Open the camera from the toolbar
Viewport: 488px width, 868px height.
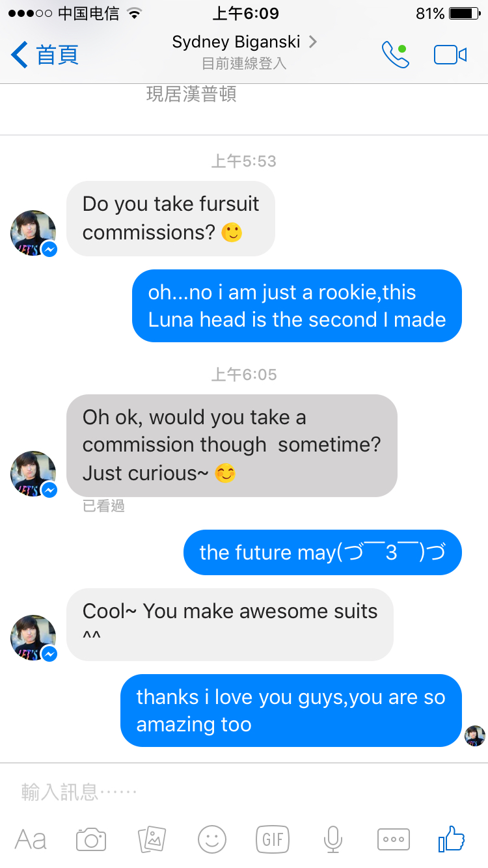point(91,839)
